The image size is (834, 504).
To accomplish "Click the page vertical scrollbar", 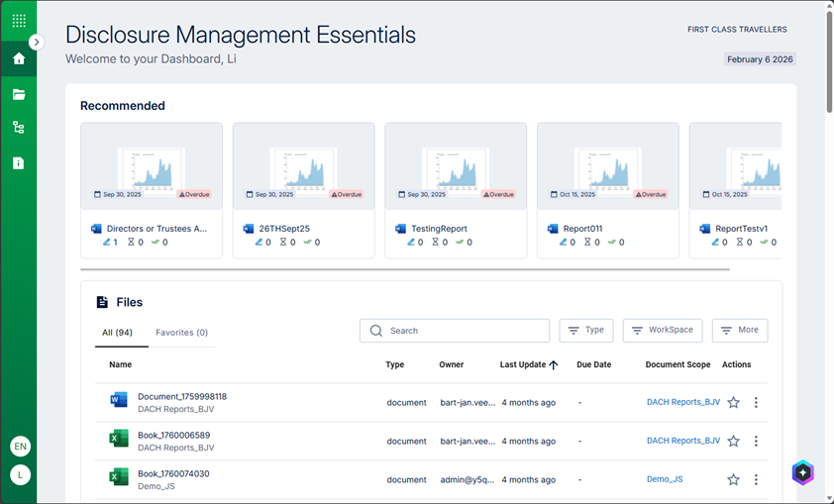I will [829, 61].
